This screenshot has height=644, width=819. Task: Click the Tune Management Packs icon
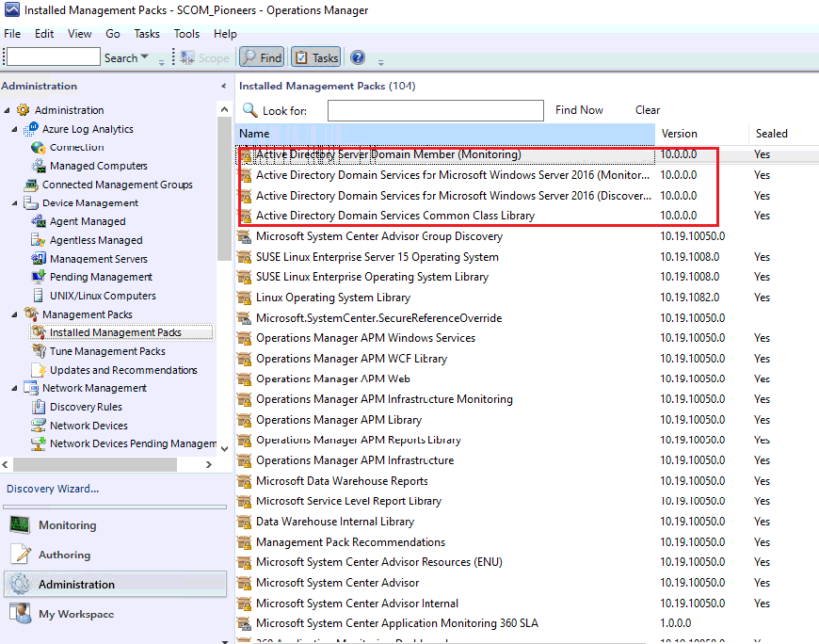[x=39, y=351]
